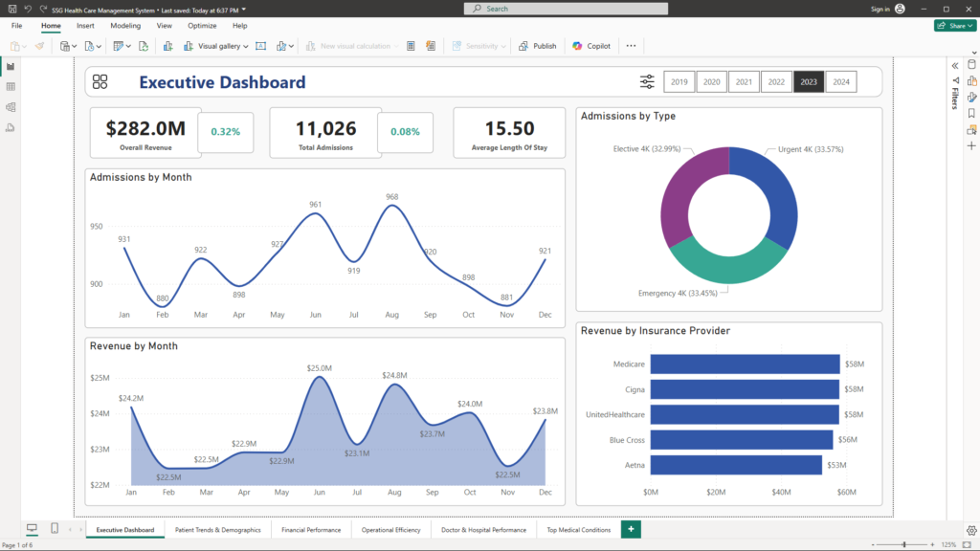Click the Save icon in title bar
Image resolution: width=980 pixels, height=551 pixels.
pos(11,9)
